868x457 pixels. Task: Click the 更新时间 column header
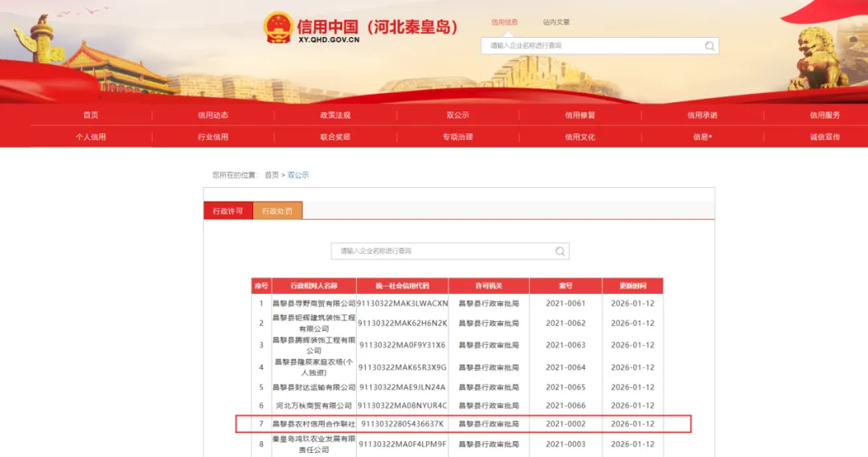[x=633, y=286]
